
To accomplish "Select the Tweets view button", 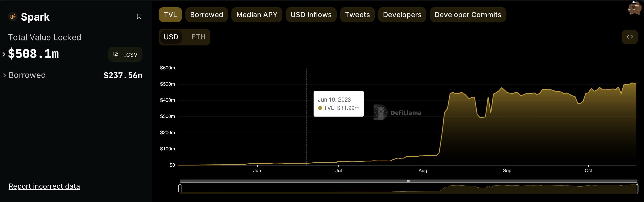I will pos(357,14).
